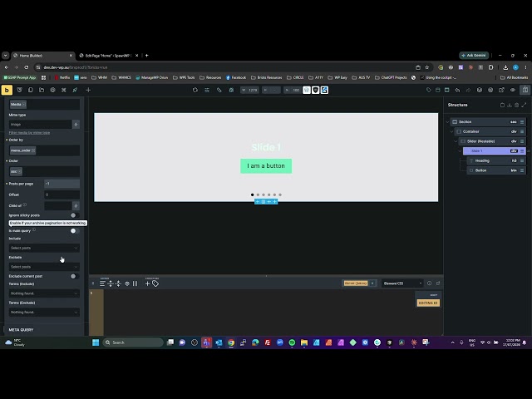Open the Include Select posts dropdown
Screen dimensions: 532x399
[x=44, y=248]
